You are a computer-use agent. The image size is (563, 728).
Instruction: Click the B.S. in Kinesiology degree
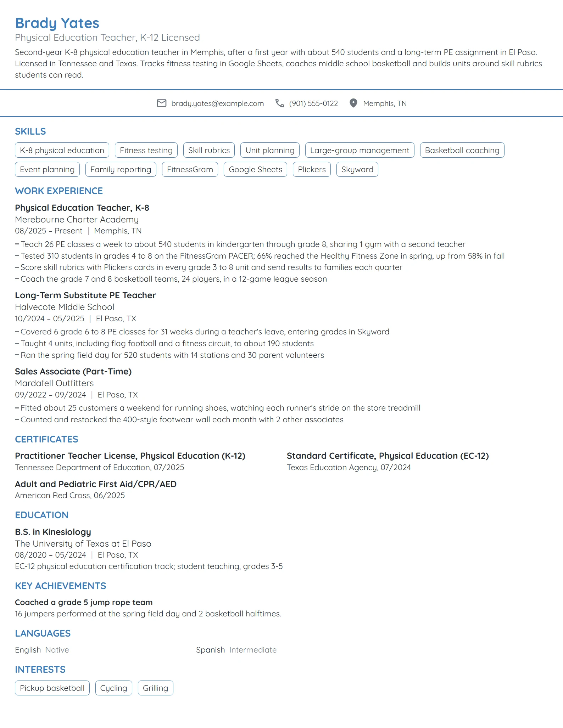(x=53, y=532)
